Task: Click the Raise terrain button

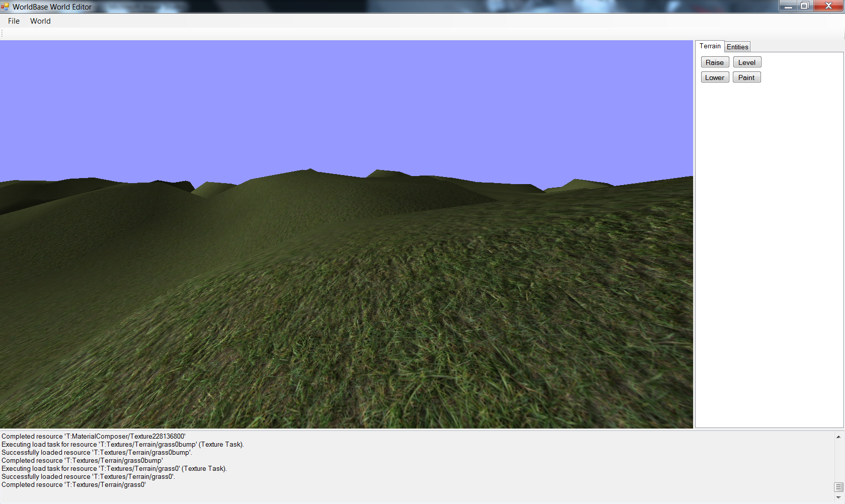Action: tap(715, 62)
